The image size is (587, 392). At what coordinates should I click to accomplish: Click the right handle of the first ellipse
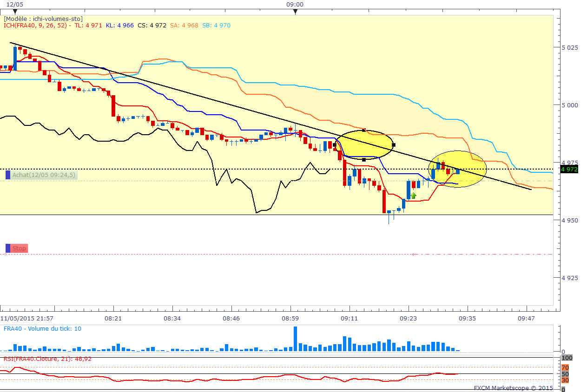[393, 145]
